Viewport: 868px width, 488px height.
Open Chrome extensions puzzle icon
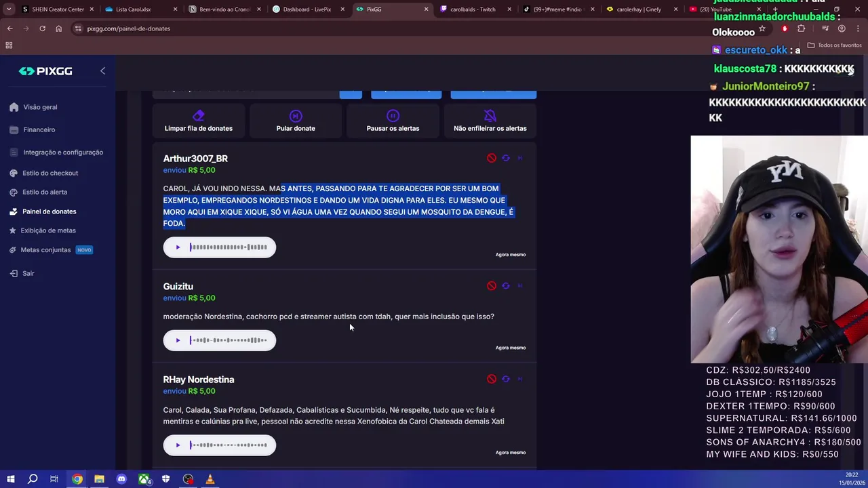click(802, 28)
